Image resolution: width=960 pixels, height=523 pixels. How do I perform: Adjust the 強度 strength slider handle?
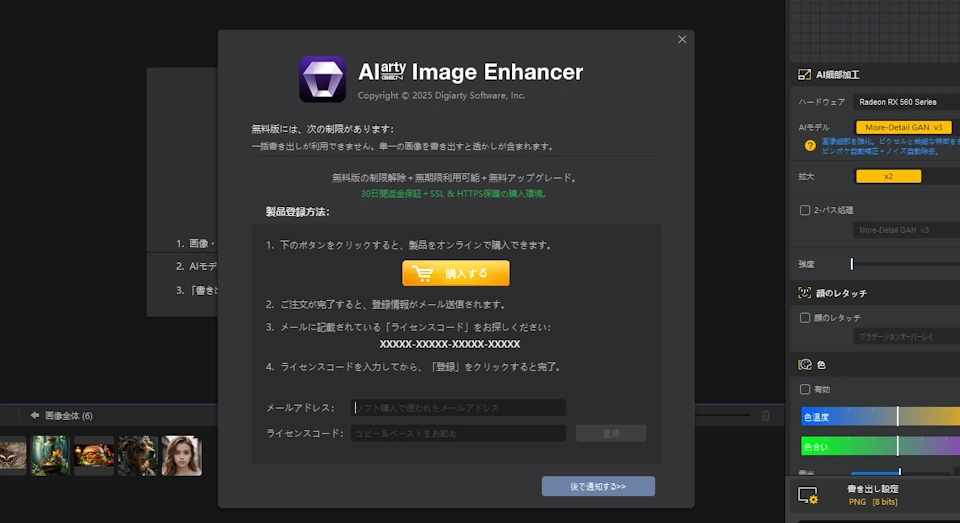[852, 264]
